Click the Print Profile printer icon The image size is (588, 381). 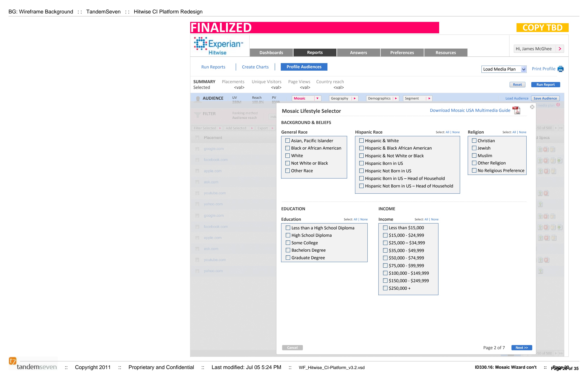560,69
